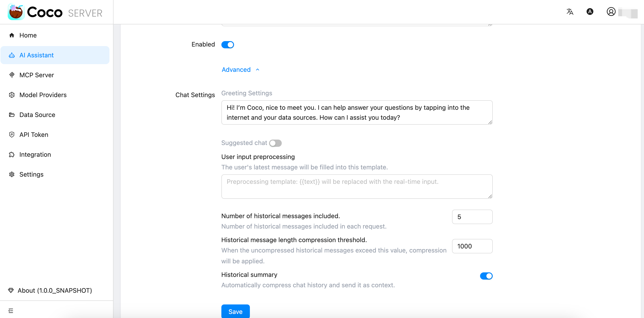Open the Data Source page

point(55,115)
